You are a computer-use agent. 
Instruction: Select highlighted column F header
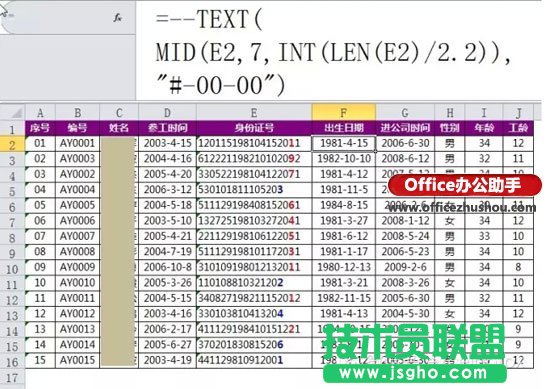click(343, 112)
